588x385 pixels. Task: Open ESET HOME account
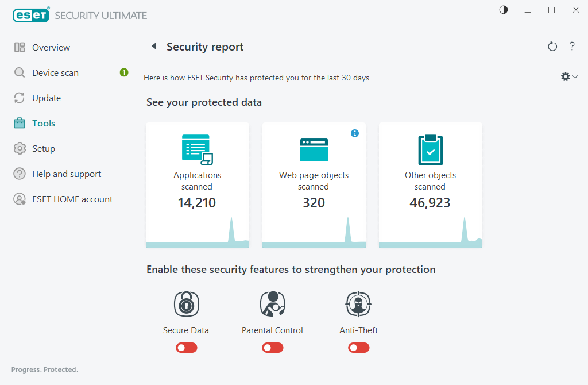(x=72, y=199)
